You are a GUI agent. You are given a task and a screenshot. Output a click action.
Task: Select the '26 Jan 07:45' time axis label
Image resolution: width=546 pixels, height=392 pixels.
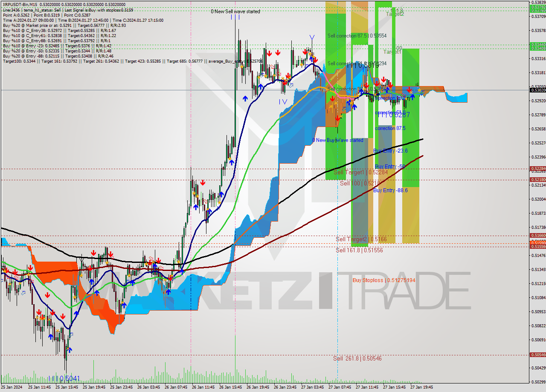click(176, 388)
